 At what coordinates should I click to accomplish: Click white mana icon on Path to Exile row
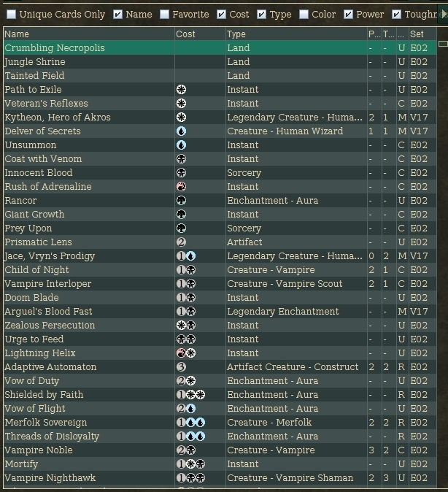pyautogui.click(x=181, y=90)
